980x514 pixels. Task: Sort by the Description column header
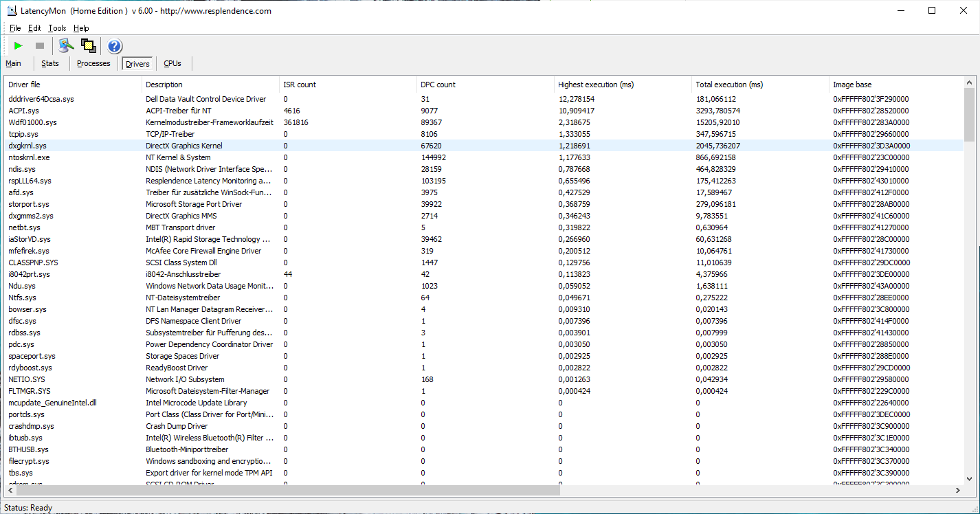[x=211, y=85]
